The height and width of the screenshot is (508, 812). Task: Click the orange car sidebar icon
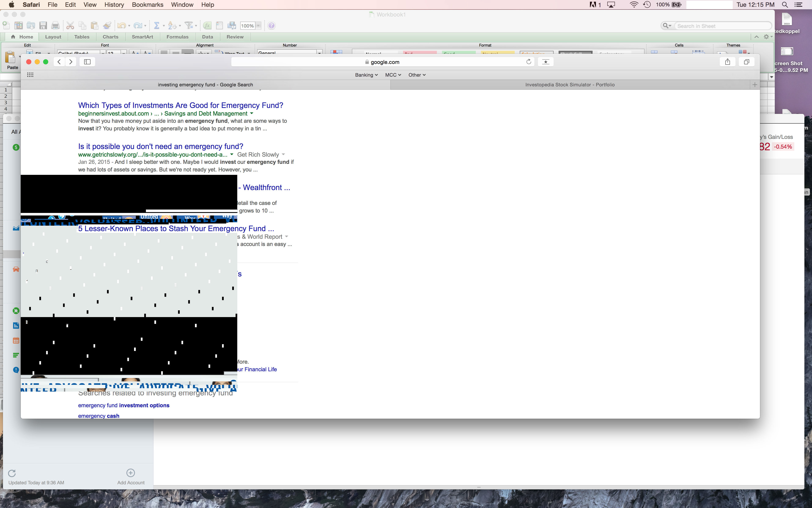(16, 269)
